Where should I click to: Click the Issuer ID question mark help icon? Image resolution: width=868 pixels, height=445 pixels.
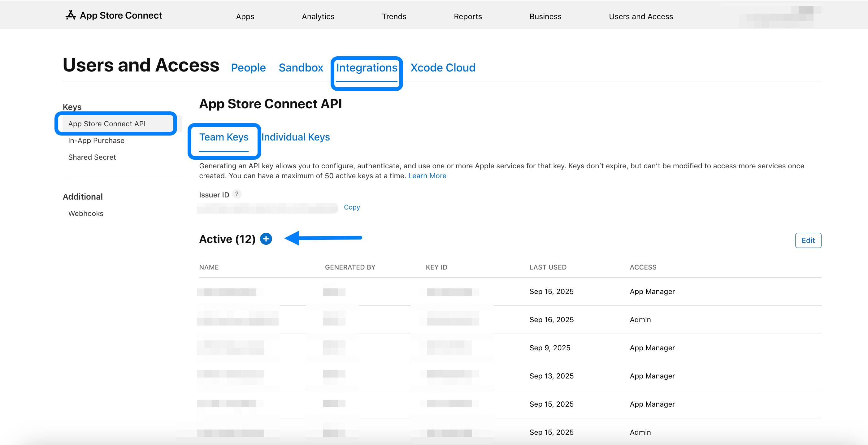[x=237, y=194]
